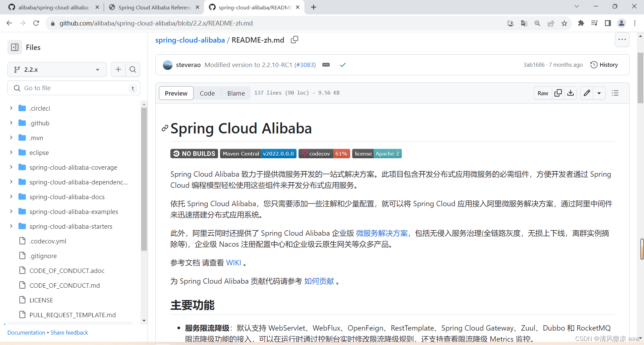The height and width of the screenshot is (345, 644).
Task: Go back in browser history
Action: [x=9, y=23]
